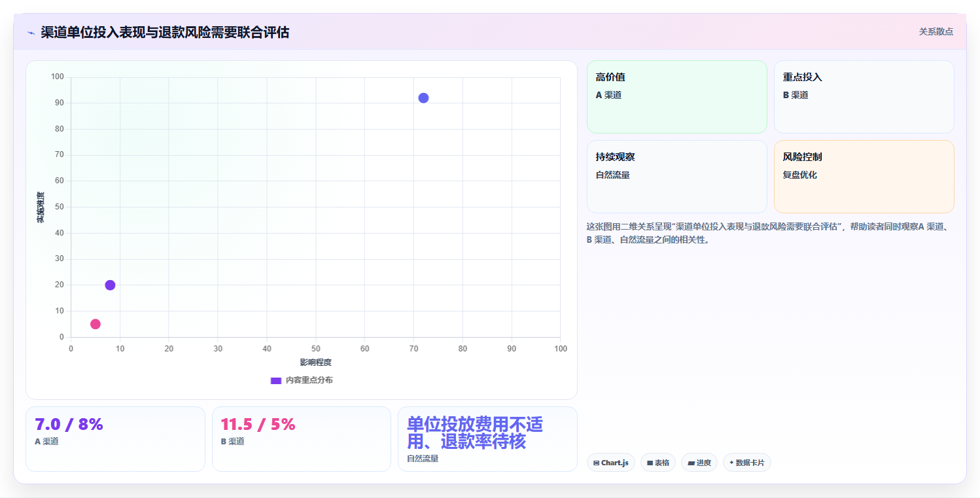
Task: Click the 自然流量 text in 持续观察 card
Action: pyautogui.click(x=613, y=175)
